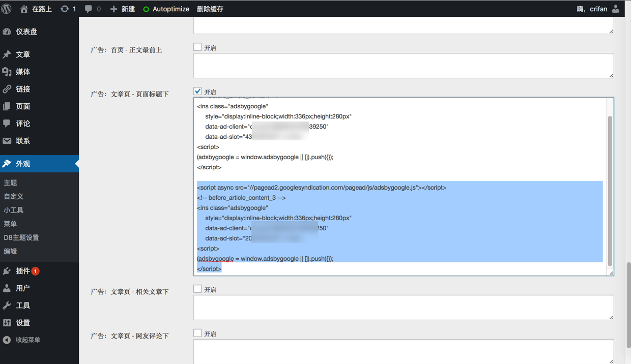Click the 页面 pages icon

[7, 106]
